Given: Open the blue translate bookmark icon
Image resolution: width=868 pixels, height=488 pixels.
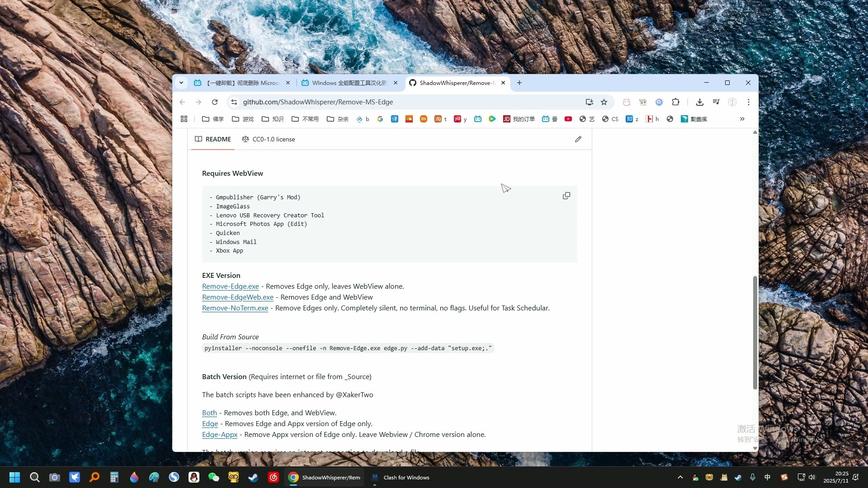Looking at the screenshot, I should (395, 119).
